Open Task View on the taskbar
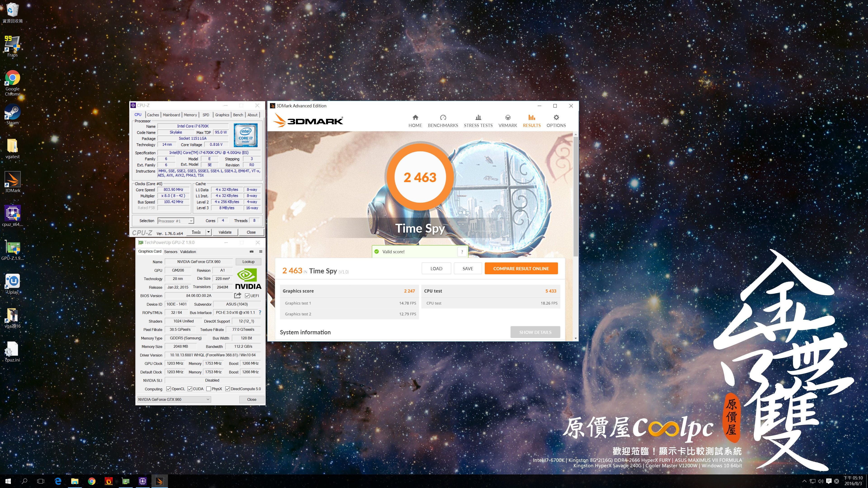868x488 pixels. [41, 481]
